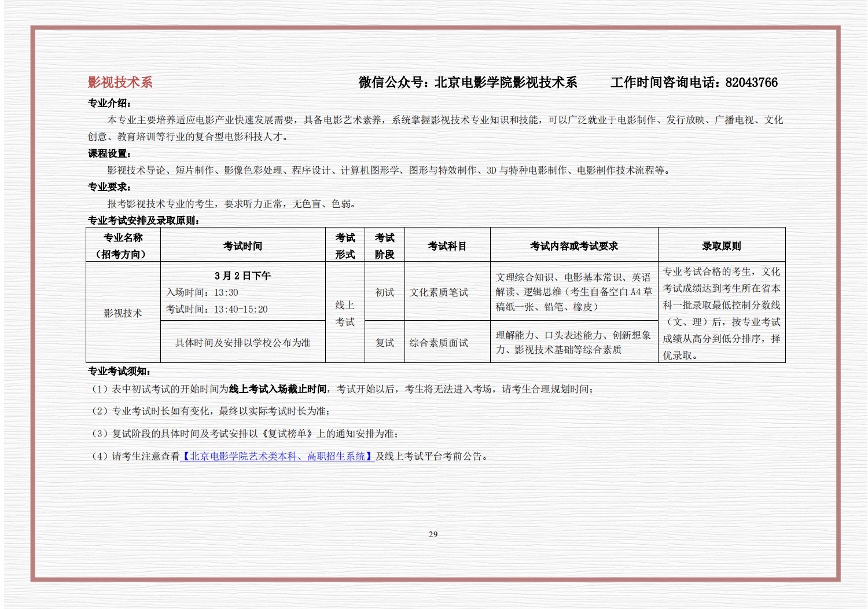The width and height of the screenshot is (868, 609).
Task: Click the 考试科目 table column header
Action: [x=447, y=246]
